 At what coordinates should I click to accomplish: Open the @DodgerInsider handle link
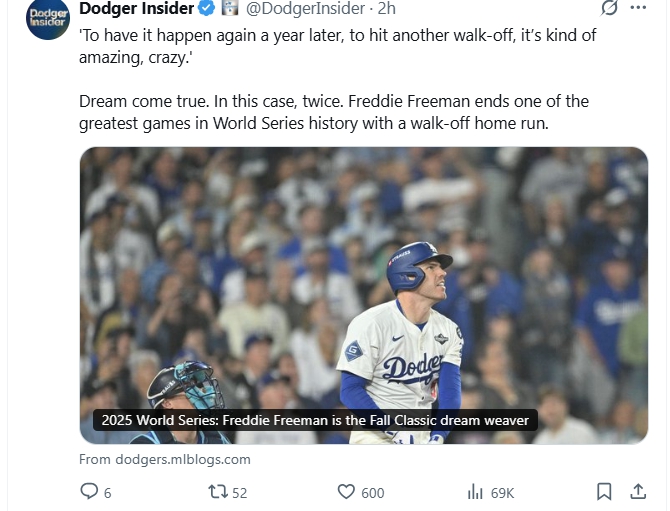pos(308,8)
